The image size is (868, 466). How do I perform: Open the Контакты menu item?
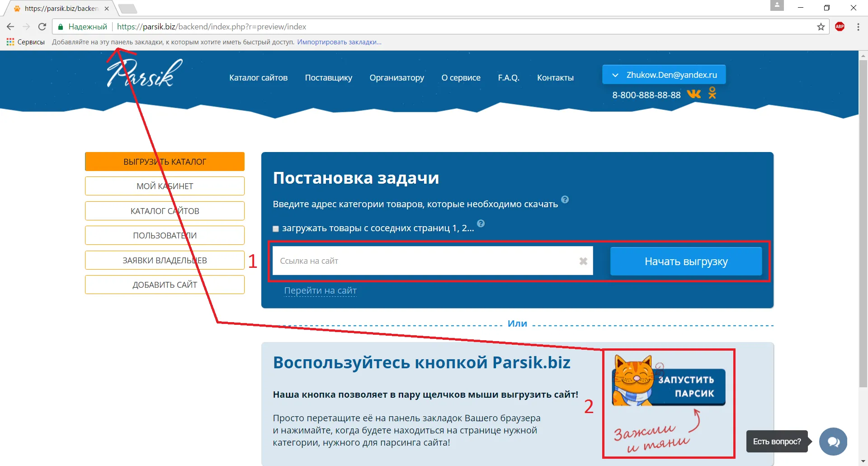[555, 78]
